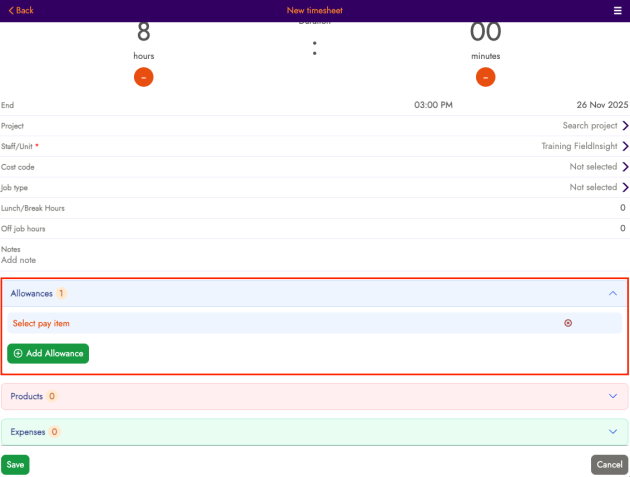
Task: Edit the Lunch/Break Hours value
Action: [x=621, y=208]
